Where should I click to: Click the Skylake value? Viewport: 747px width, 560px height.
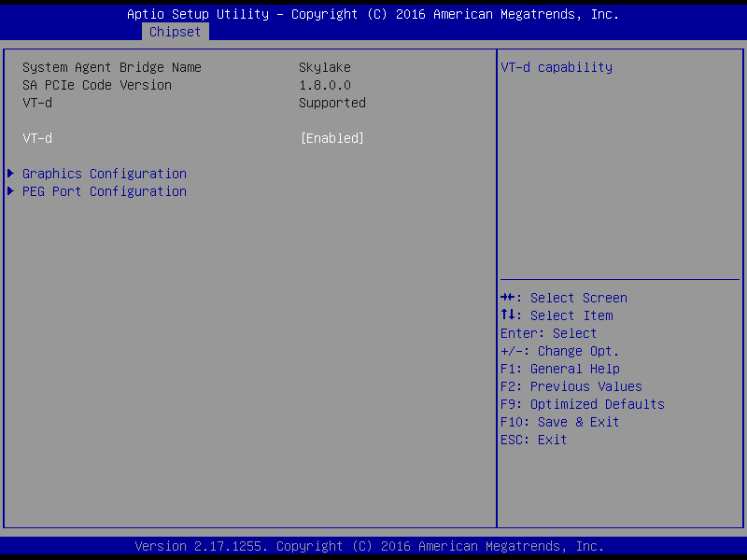[325, 67]
